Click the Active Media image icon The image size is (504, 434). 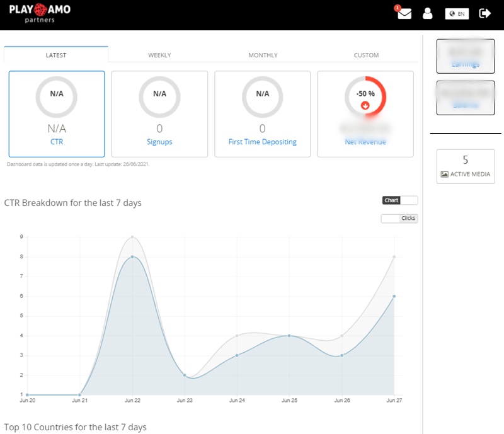click(445, 174)
